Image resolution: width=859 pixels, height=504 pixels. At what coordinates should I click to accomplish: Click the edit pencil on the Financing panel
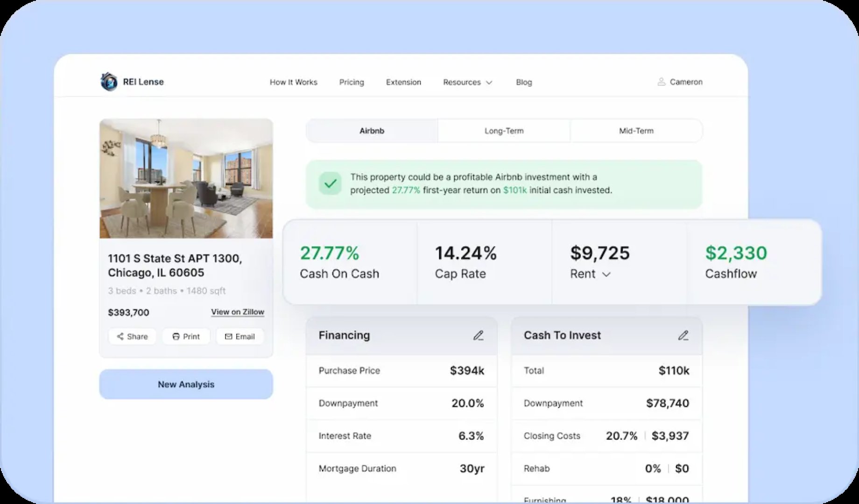[479, 335]
